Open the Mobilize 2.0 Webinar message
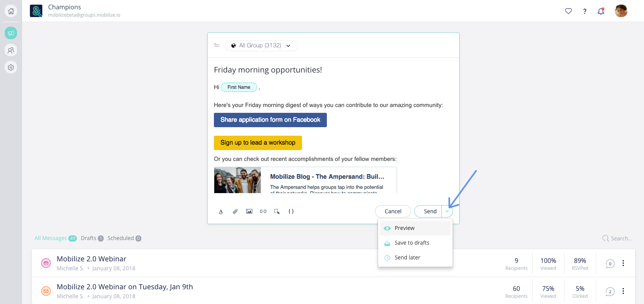 pyautogui.click(x=91, y=259)
